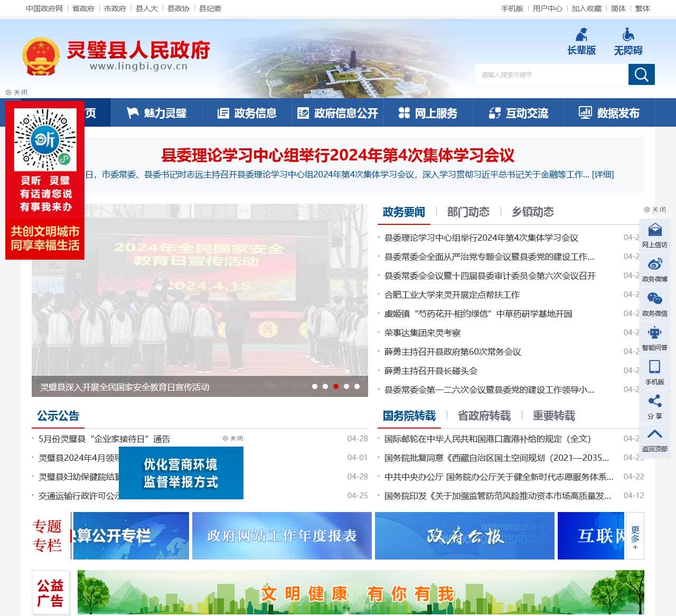Image resolution: width=676 pixels, height=616 pixels.
Task: Click inside the search keyword input box
Action: tap(552, 74)
